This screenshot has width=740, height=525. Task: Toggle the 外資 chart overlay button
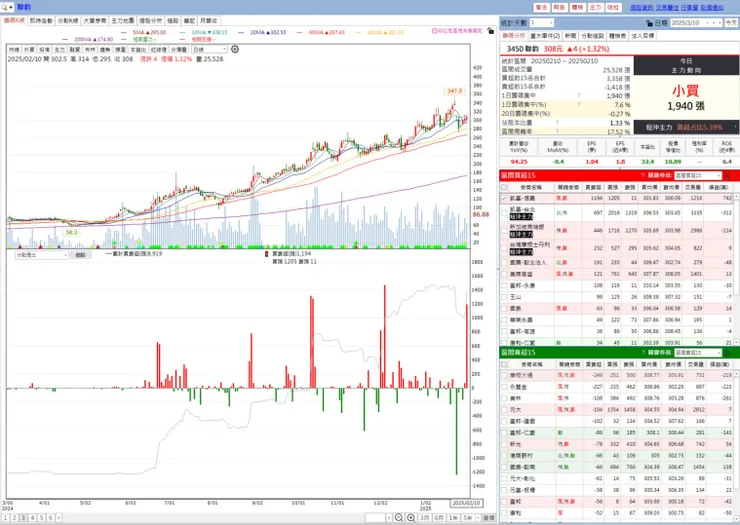[x=29, y=50]
